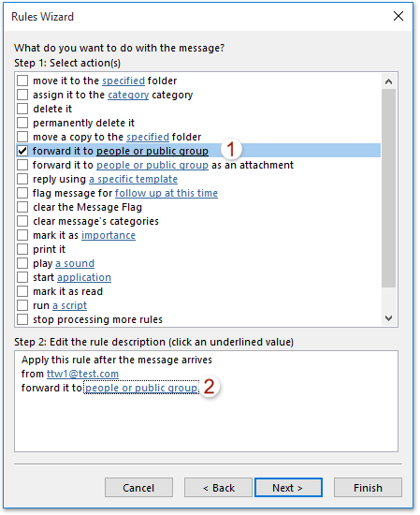Image resolution: width=420 pixels, height=515 pixels.
Task: Open the 'specified' folder link in the 'move it to' action
Action: 123,81
